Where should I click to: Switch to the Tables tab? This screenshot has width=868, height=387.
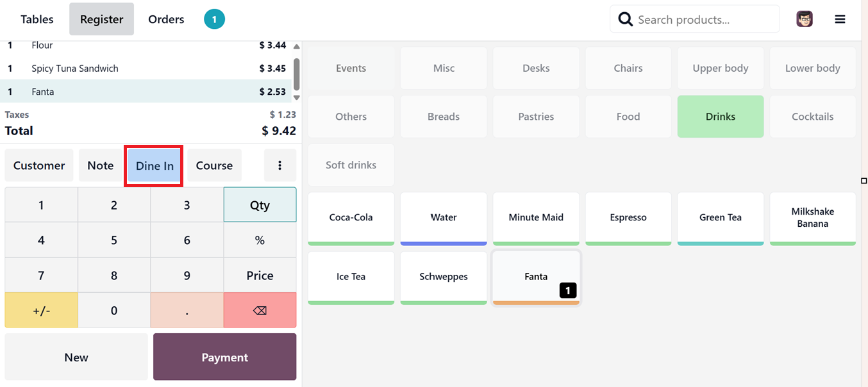click(x=37, y=19)
